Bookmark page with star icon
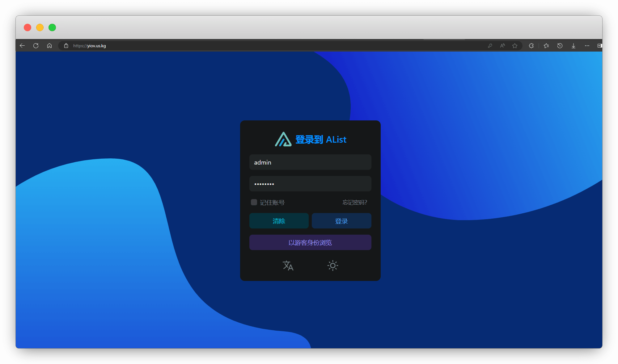 (x=515, y=46)
